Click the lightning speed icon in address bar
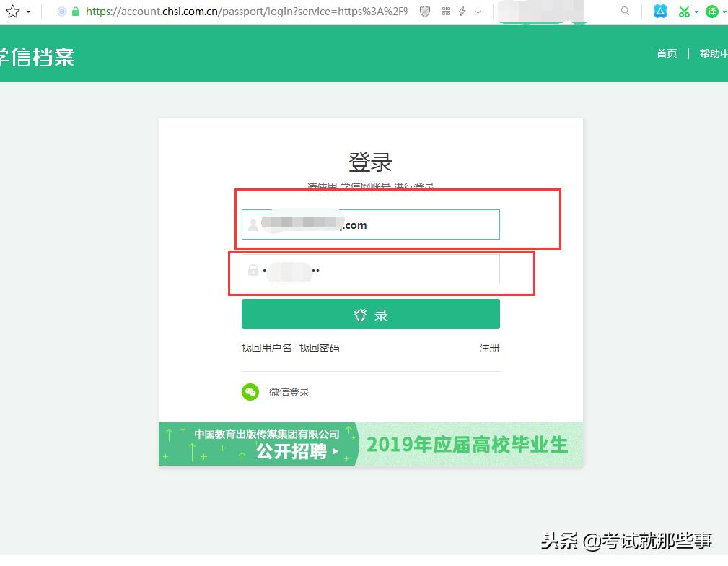Image resolution: width=728 pixels, height=566 pixels. tap(462, 12)
